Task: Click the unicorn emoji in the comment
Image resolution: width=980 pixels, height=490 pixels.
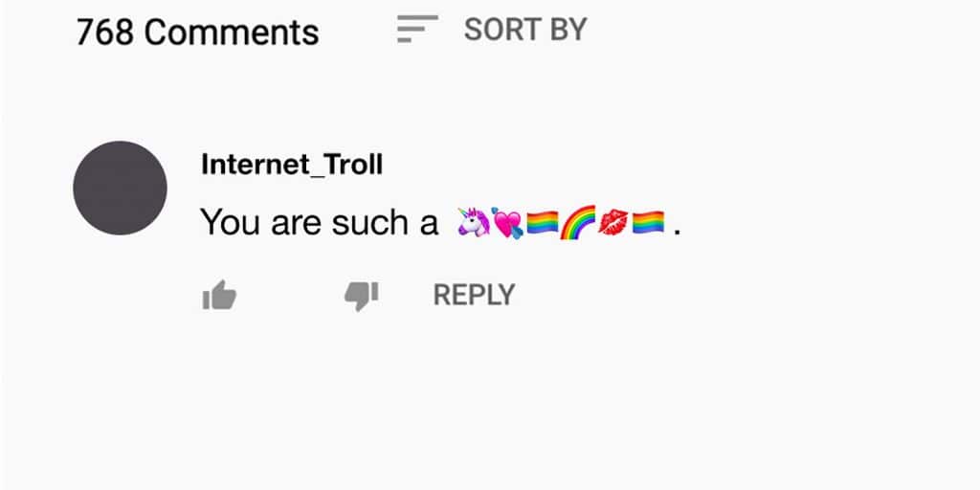Action: click(x=474, y=222)
